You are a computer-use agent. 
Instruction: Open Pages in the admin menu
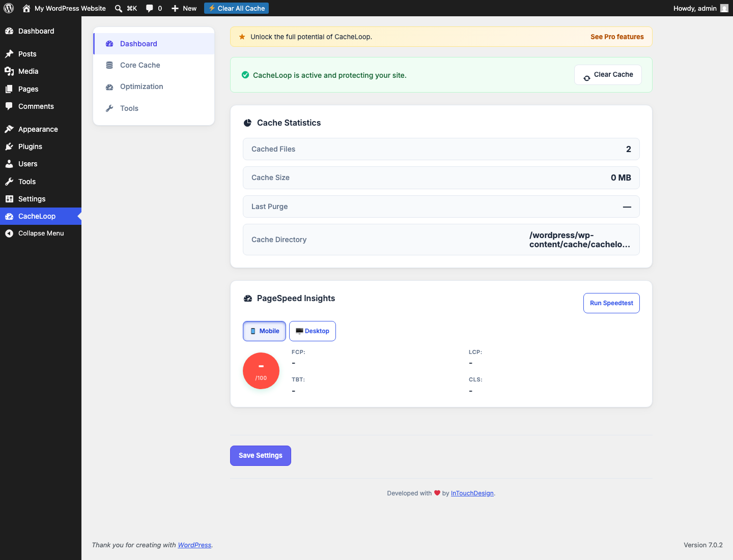[x=41, y=89]
